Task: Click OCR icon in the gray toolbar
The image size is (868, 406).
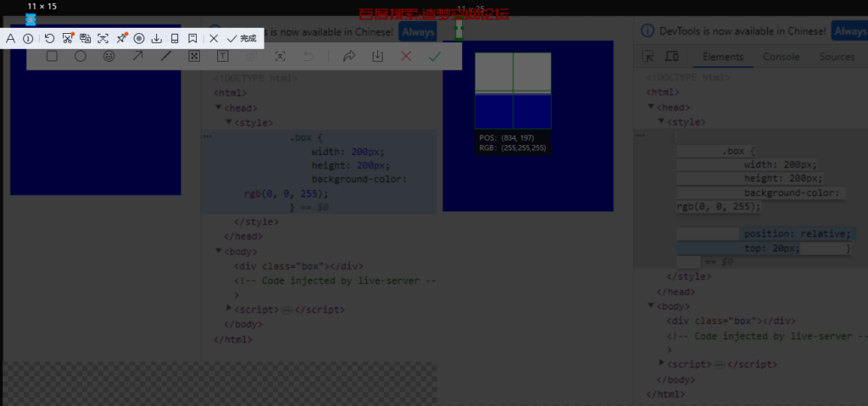Action: coord(280,56)
